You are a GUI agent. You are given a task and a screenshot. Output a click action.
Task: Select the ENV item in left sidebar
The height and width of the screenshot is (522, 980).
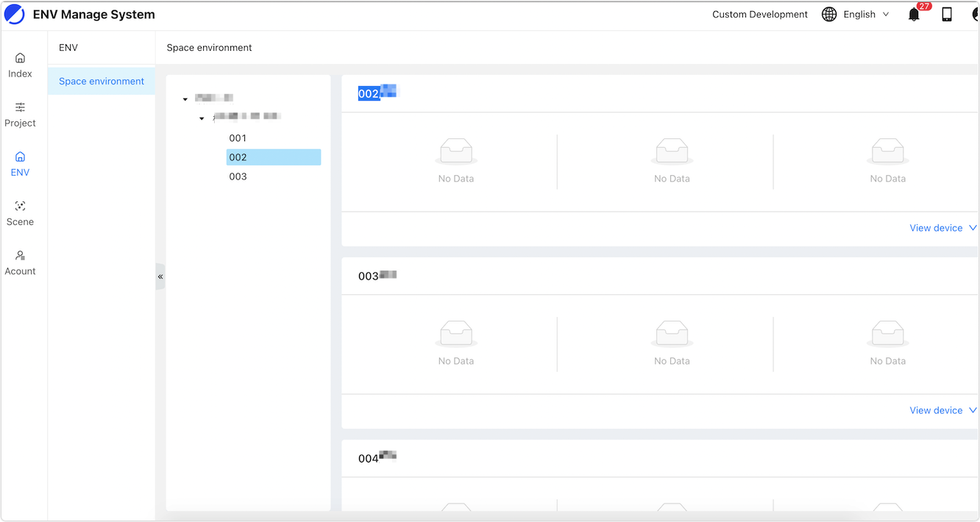[20, 164]
